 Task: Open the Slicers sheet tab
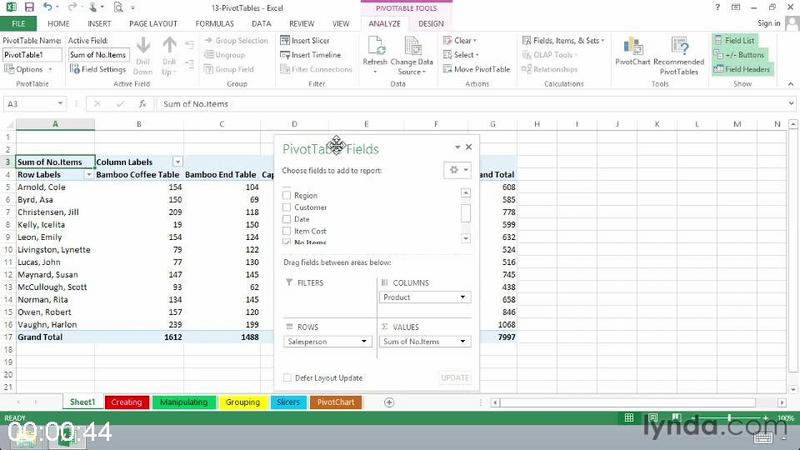(x=288, y=402)
